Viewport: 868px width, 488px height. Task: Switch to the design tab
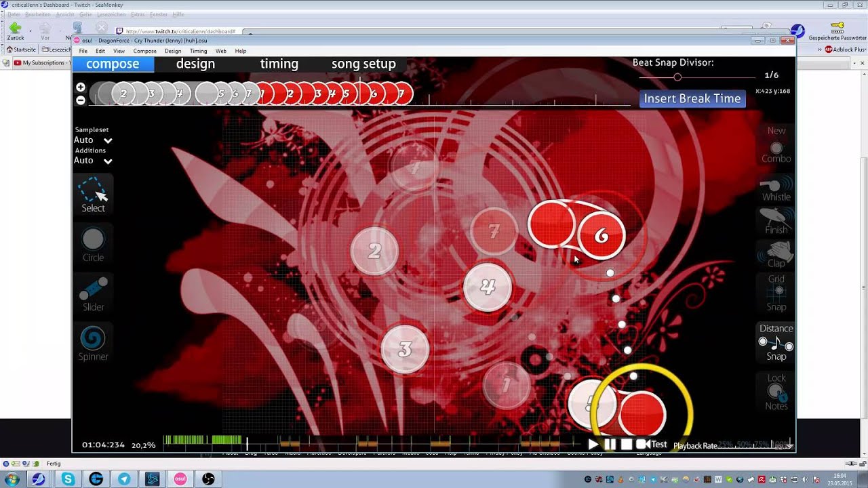tap(195, 64)
